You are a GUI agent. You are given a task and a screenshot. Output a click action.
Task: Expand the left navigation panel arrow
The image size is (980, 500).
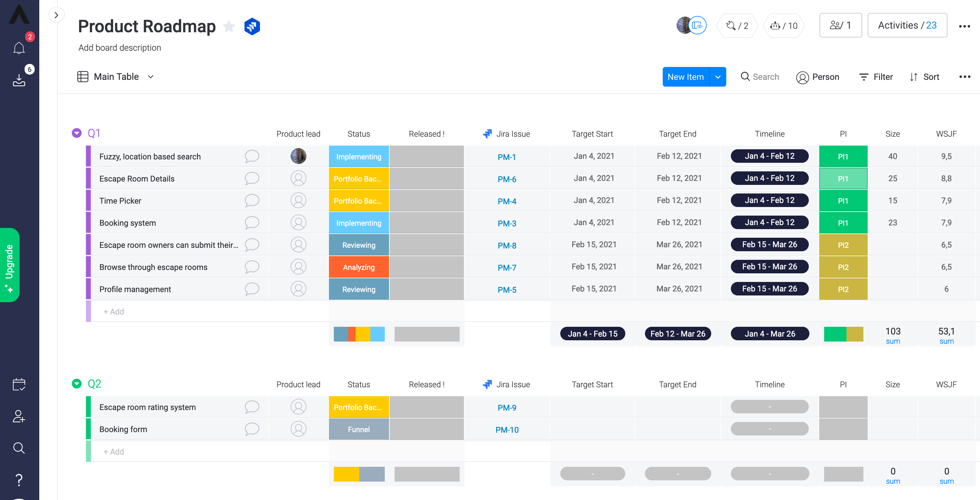click(x=56, y=15)
